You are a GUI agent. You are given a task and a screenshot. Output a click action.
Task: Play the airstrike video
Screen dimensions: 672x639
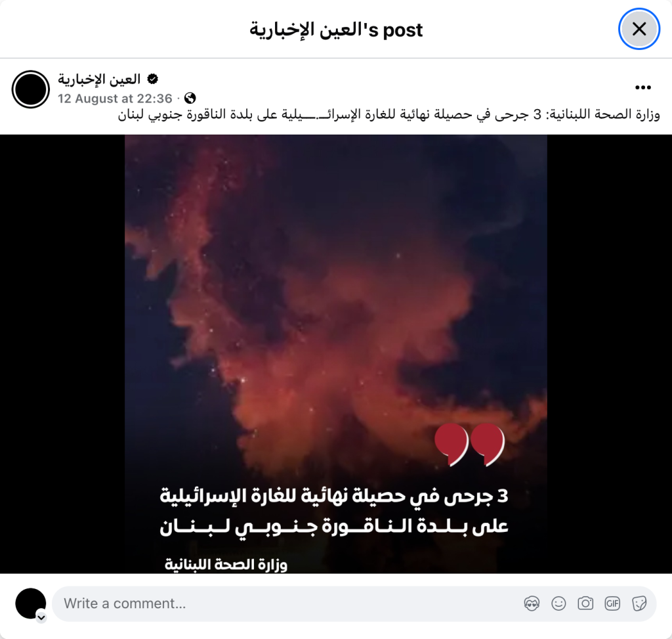click(335, 354)
